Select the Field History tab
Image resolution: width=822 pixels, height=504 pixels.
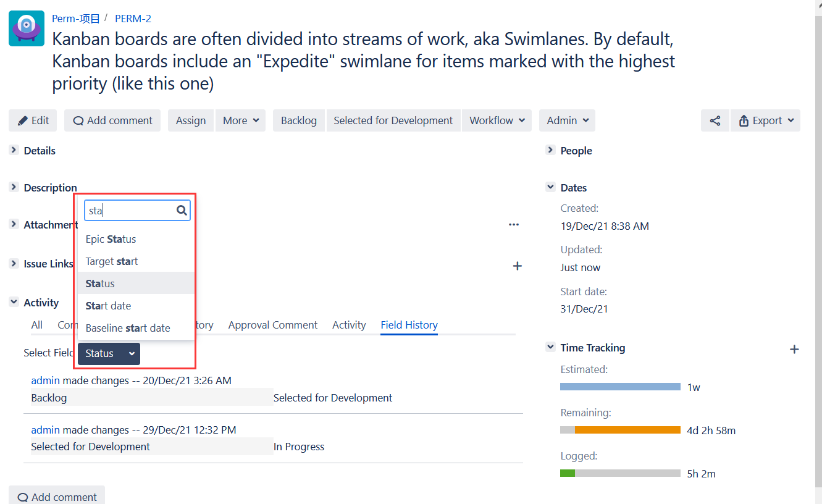[x=409, y=325]
